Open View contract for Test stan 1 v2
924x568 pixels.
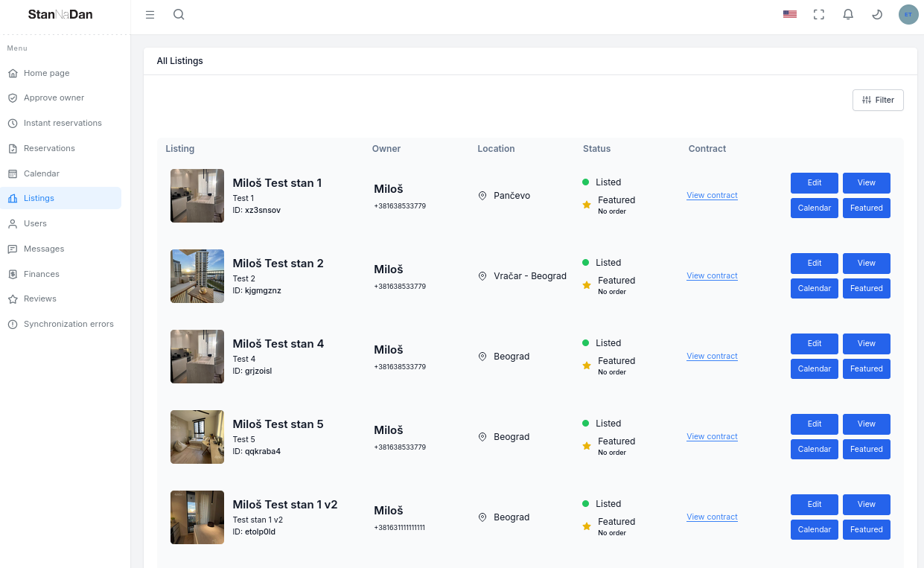click(712, 517)
